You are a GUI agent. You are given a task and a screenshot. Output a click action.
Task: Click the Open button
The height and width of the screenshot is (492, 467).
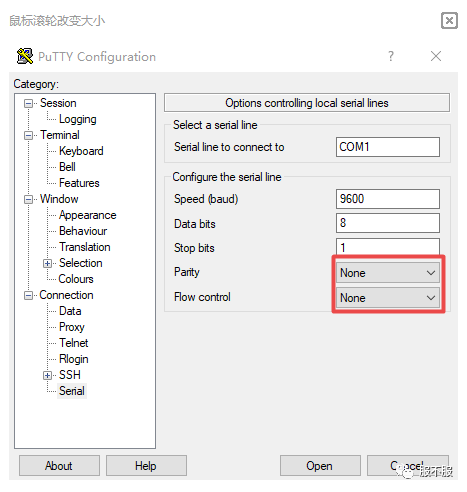[320, 466]
